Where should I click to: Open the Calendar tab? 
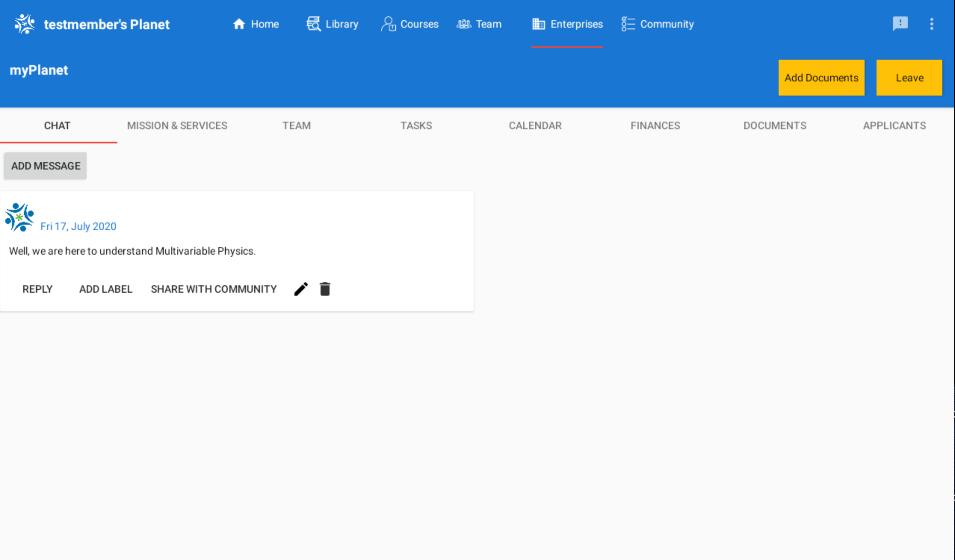(x=535, y=126)
